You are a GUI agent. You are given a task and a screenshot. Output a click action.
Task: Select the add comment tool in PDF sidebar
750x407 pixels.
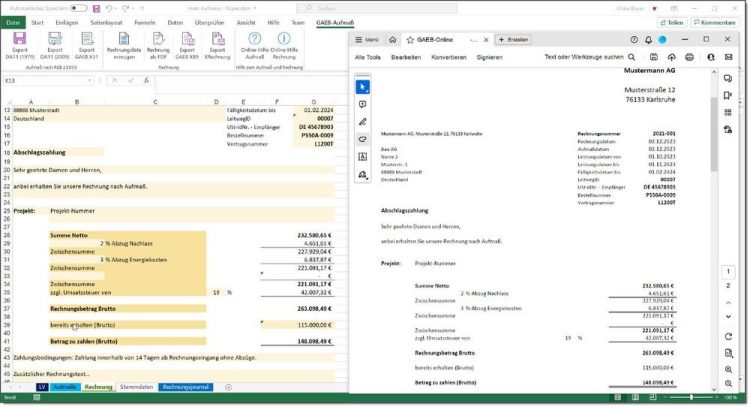(362, 104)
